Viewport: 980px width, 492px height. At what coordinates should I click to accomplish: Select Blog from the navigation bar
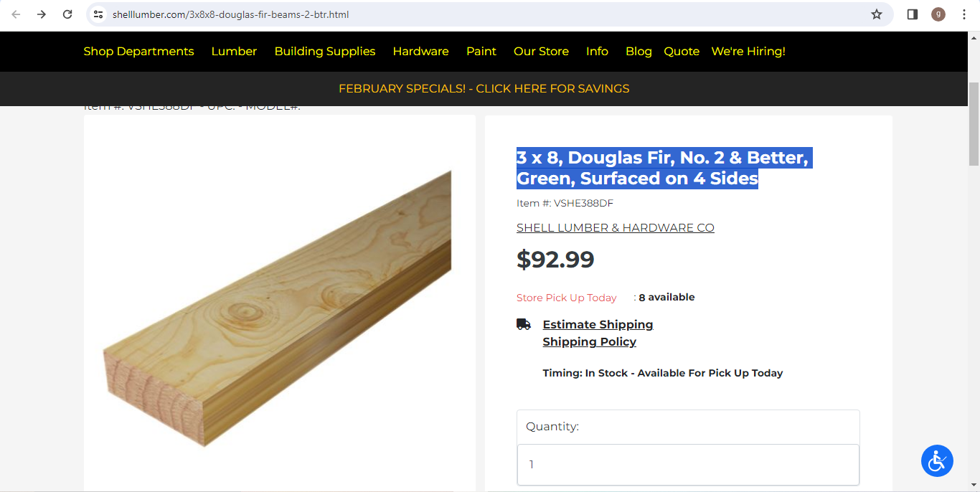point(639,51)
